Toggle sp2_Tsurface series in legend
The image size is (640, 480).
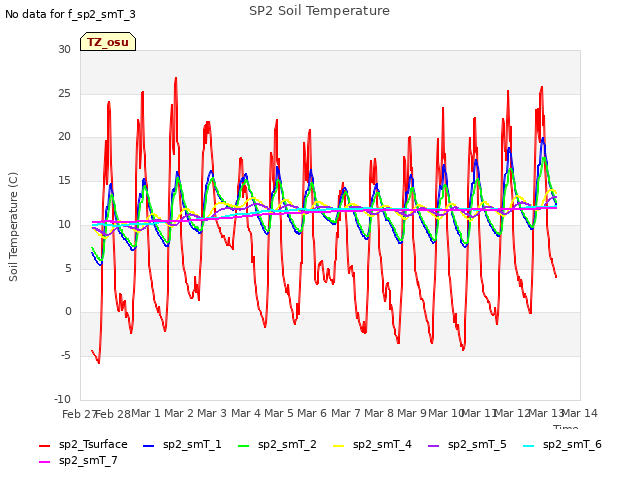(x=83, y=444)
